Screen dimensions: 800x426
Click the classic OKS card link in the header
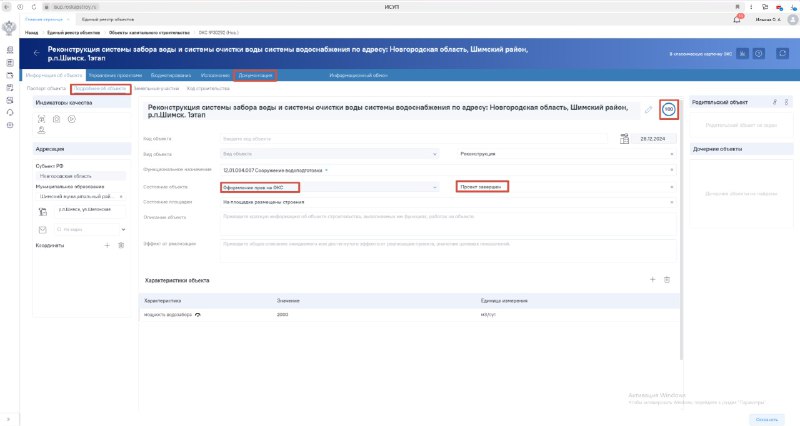pyautogui.click(x=701, y=54)
